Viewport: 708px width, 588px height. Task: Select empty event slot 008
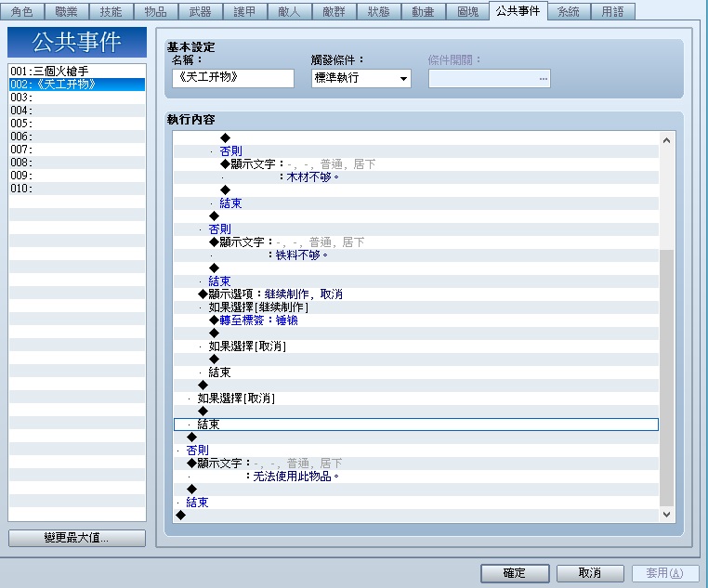(x=77, y=162)
